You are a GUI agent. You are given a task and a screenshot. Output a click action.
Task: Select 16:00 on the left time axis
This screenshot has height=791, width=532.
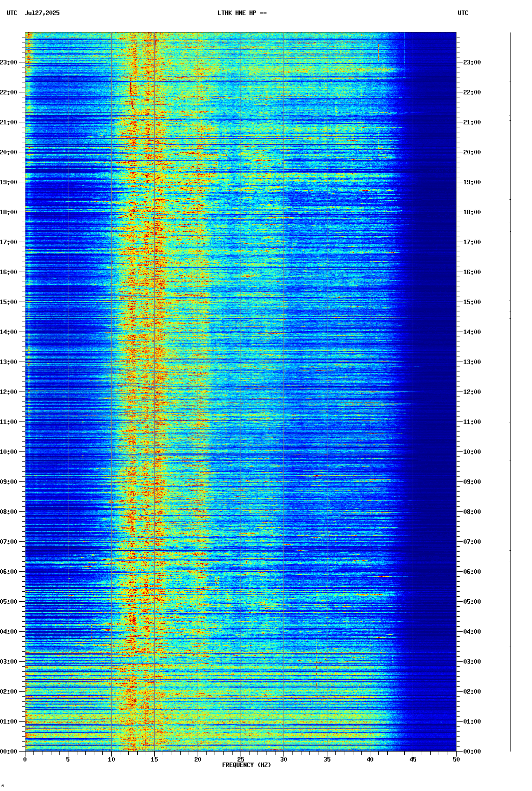pos(9,272)
